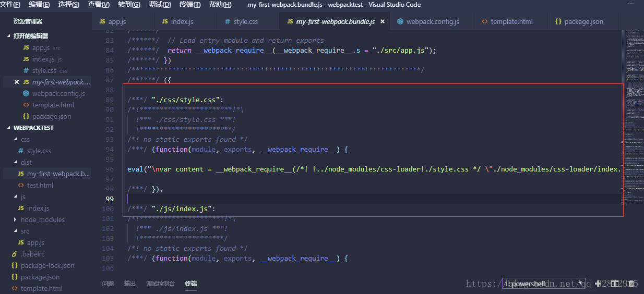
Task: Close my-first-webpack.bundle.js tab with X
Action: click(382, 22)
